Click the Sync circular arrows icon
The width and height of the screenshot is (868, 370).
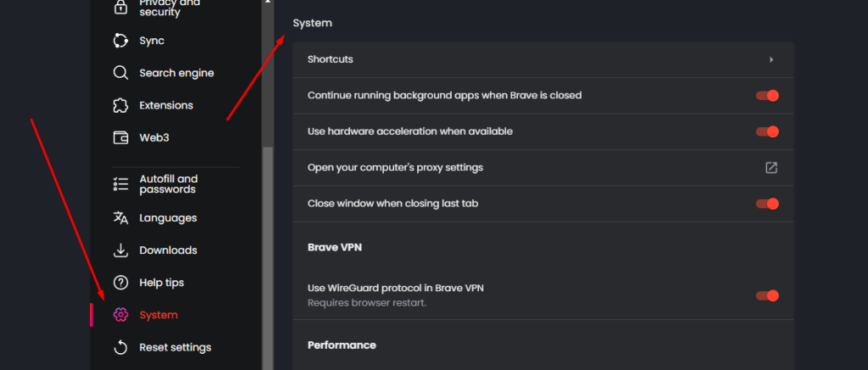pos(120,41)
